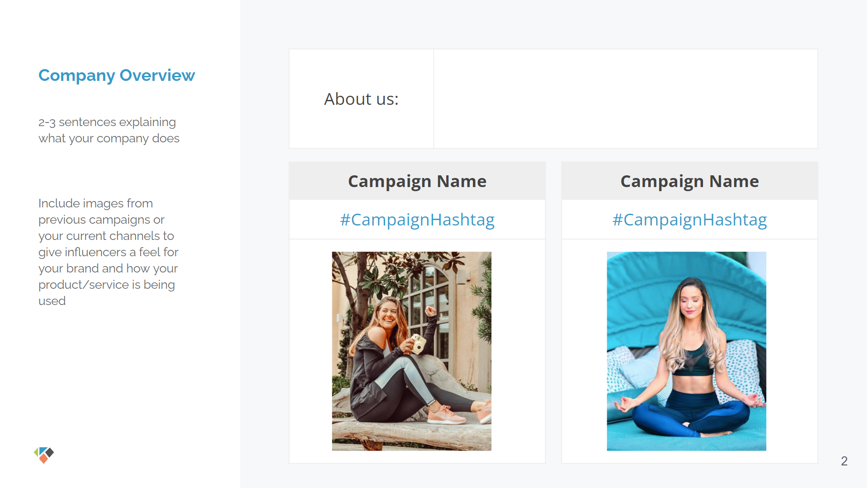868x488 pixels.
Task: Select the right Campaign Name header
Action: 689,181
